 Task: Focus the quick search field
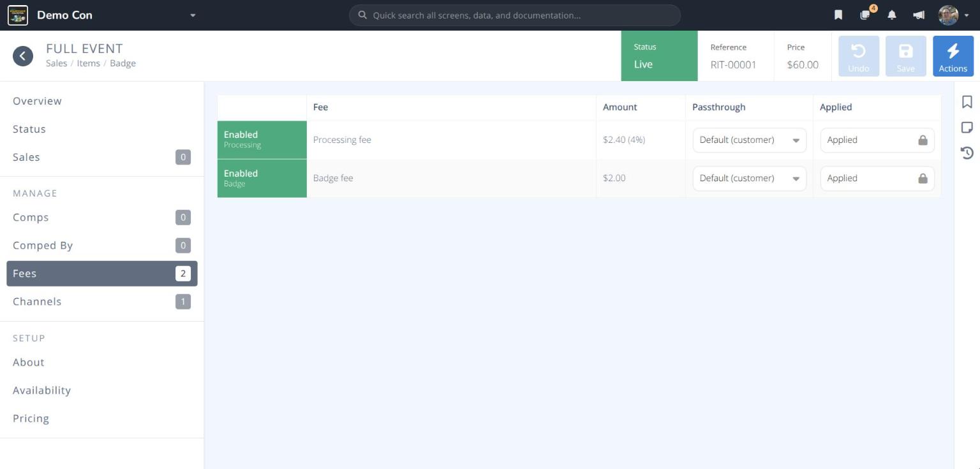pyautogui.click(x=515, y=15)
